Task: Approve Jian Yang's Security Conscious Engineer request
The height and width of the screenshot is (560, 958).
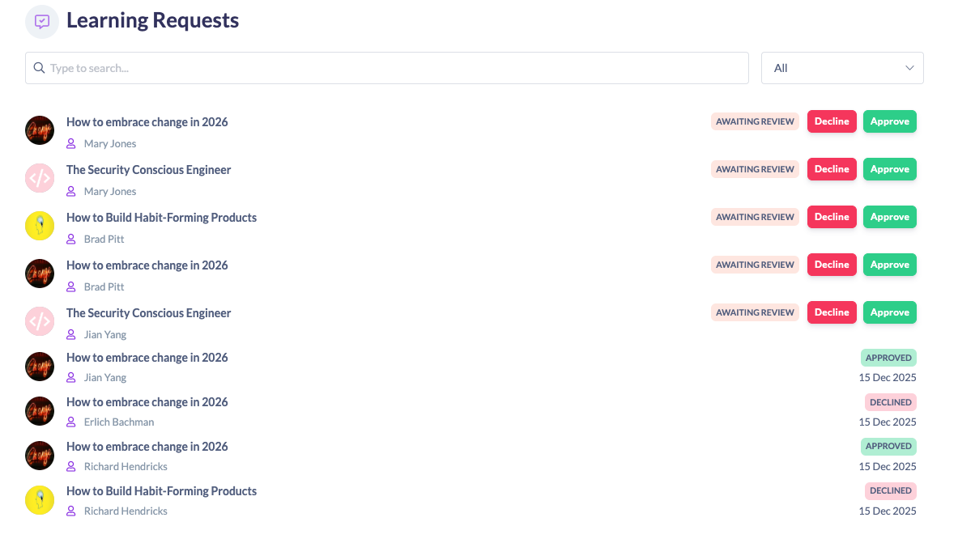Action: coord(889,312)
